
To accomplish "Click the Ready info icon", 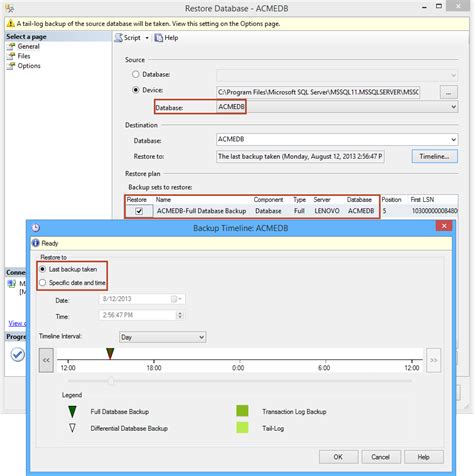I will [36, 243].
